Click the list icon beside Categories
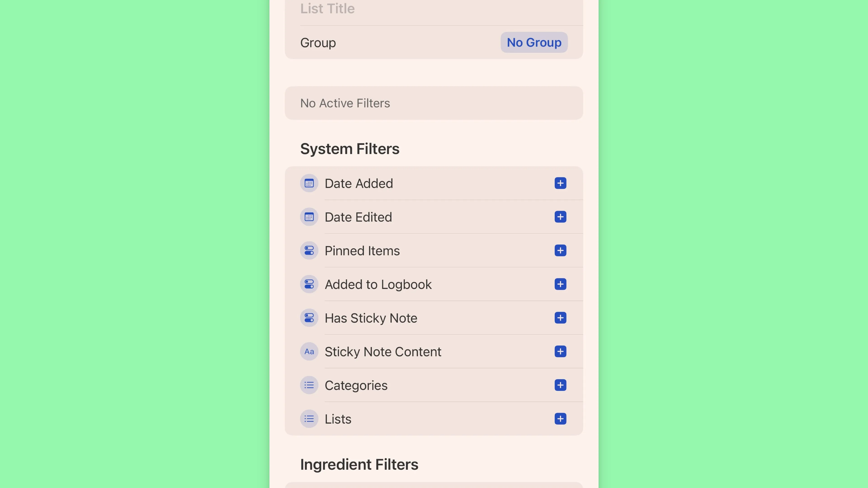Screen dimensions: 868x488 309,385
